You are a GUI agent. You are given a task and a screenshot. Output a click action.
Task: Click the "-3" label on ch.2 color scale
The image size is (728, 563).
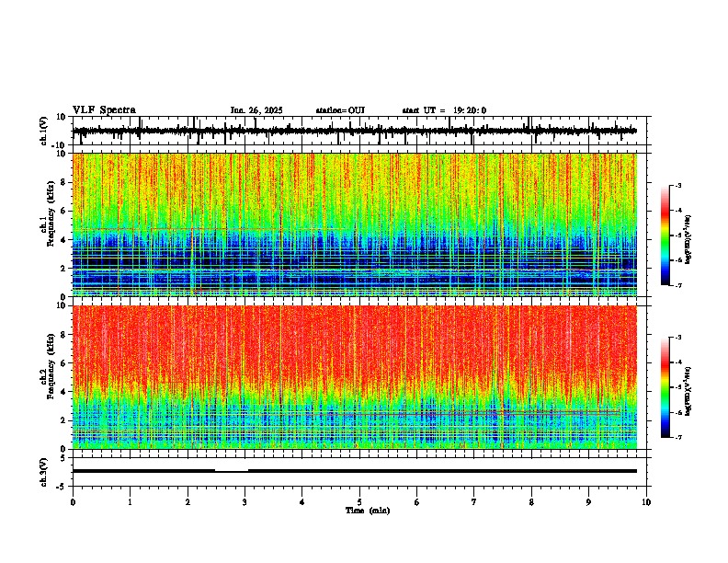[x=677, y=338]
